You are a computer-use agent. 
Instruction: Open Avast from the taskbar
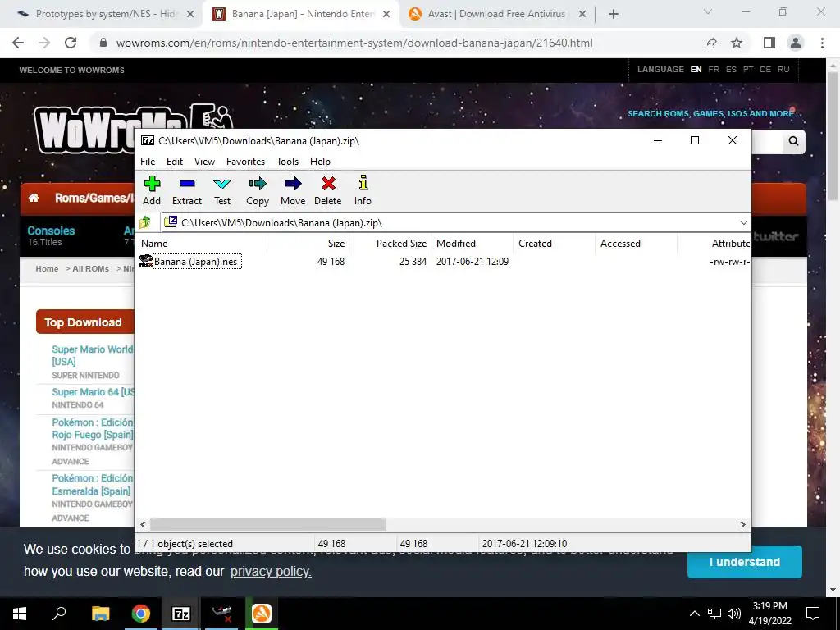tap(262, 614)
